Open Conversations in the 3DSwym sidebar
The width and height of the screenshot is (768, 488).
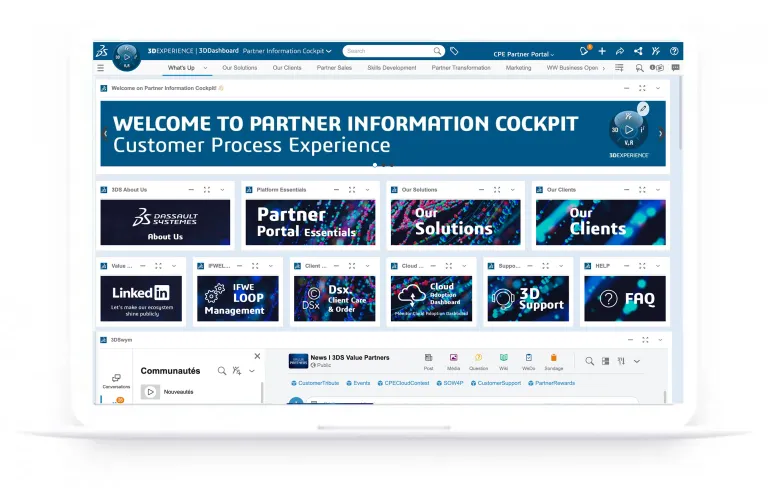[x=116, y=381]
